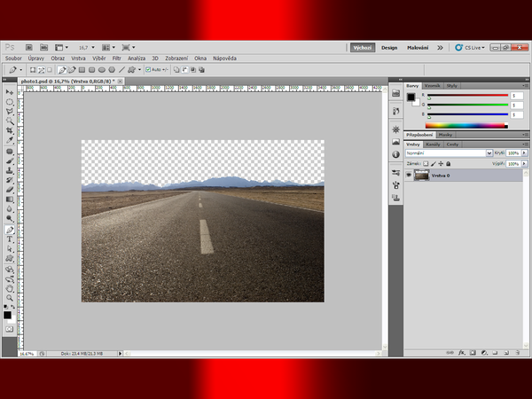Click the Design workspace button
Screen dimensions: 532x399
(389, 47)
